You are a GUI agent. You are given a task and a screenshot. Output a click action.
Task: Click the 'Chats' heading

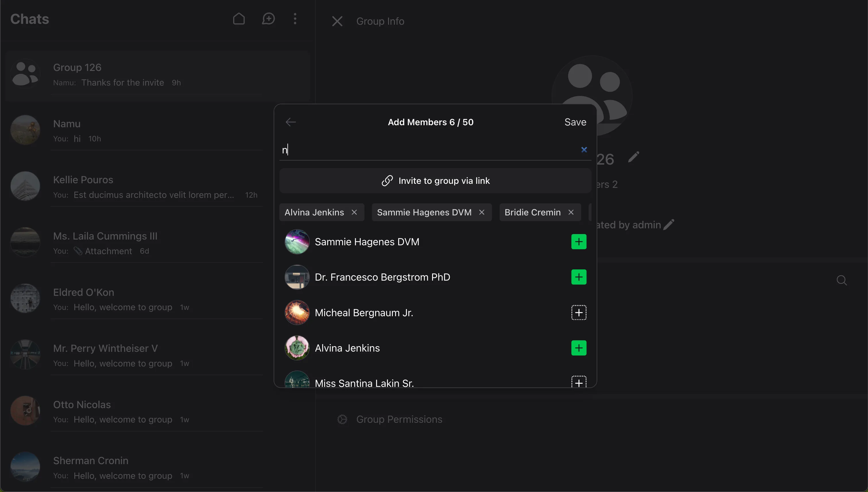[x=29, y=19]
